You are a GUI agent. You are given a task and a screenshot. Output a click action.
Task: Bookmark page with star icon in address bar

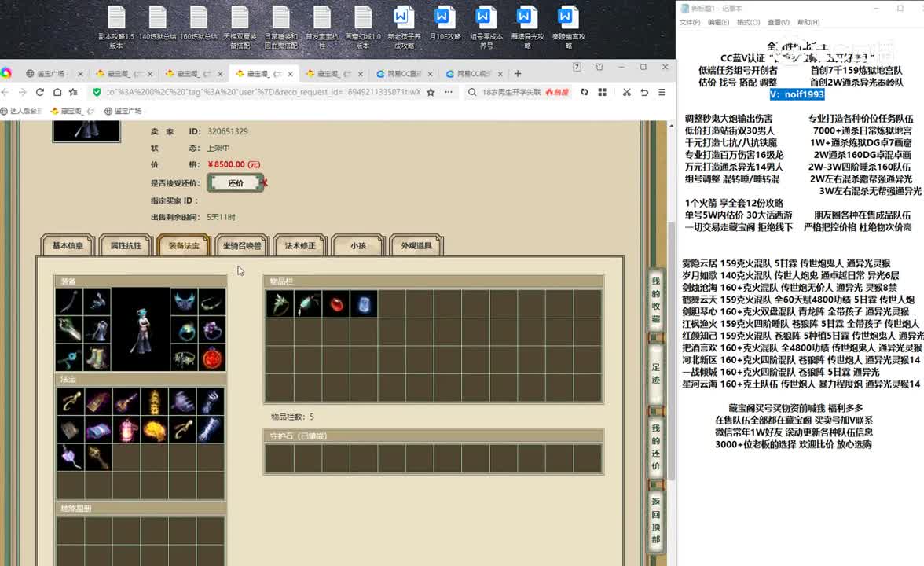pos(431,92)
